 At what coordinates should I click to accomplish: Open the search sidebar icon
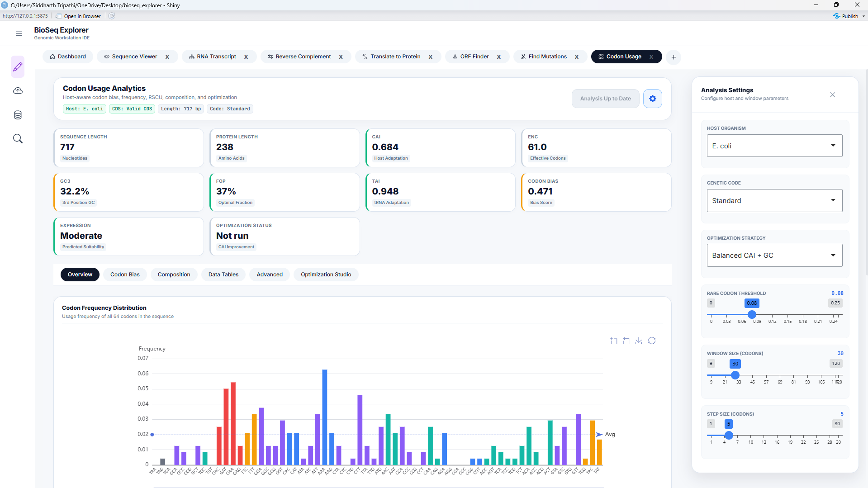click(18, 138)
